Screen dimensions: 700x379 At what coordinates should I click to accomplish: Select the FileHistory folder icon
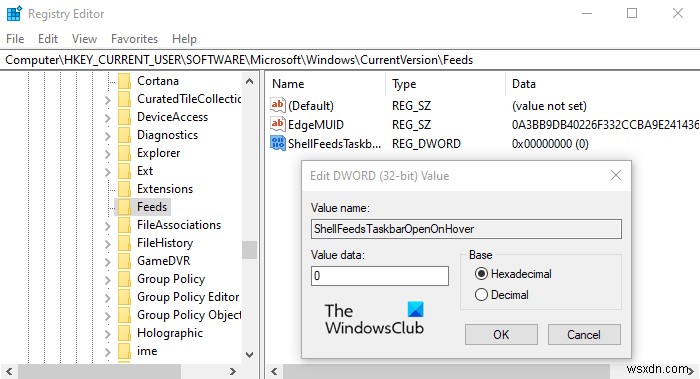[125, 243]
